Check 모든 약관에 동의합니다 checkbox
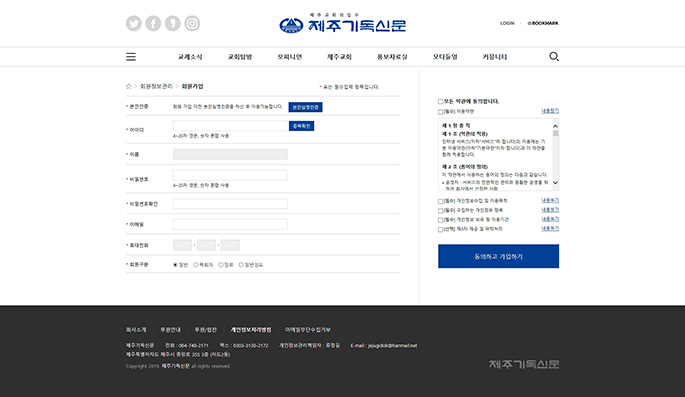The image size is (685, 397). (x=440, y=101)
